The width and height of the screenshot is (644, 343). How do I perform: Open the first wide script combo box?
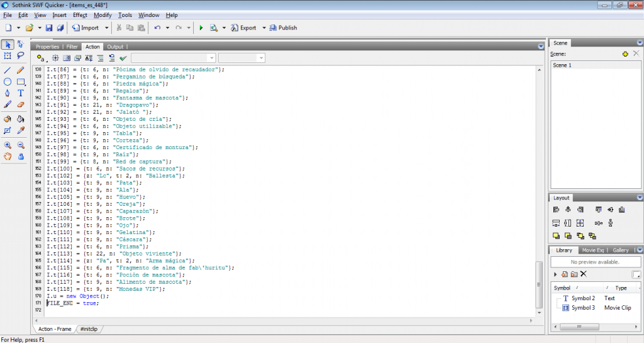173,59
